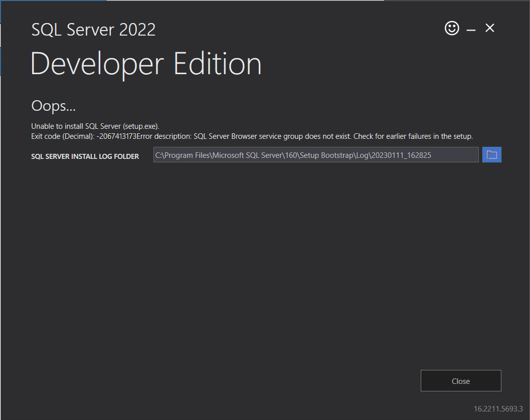This screenshot has width=530, height=420.
Task: Click the Close button
Action: pyautogui.click(x=461, y=381)
